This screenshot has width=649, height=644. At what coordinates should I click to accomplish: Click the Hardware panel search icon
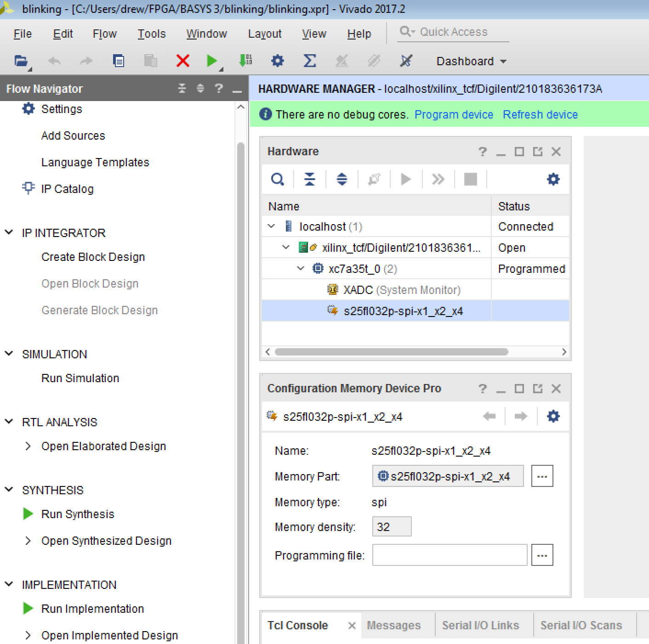pyautogui.click(x=278, y=179)
